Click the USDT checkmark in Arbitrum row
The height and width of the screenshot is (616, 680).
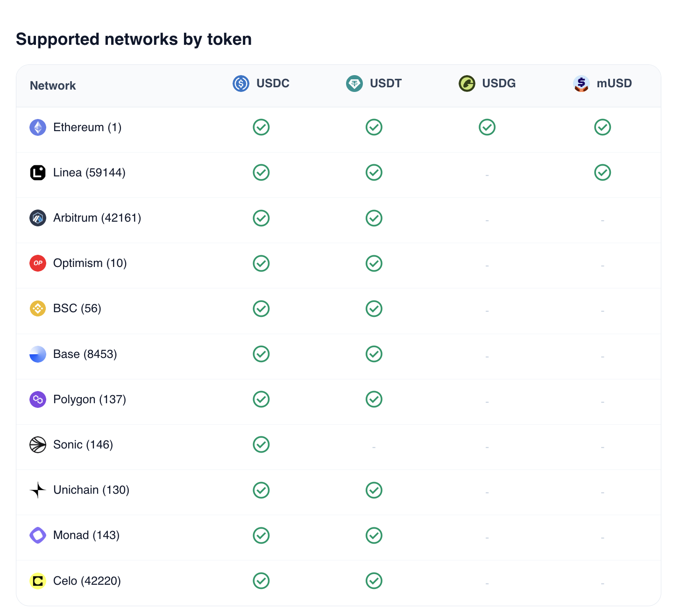(x=374, y=218)
